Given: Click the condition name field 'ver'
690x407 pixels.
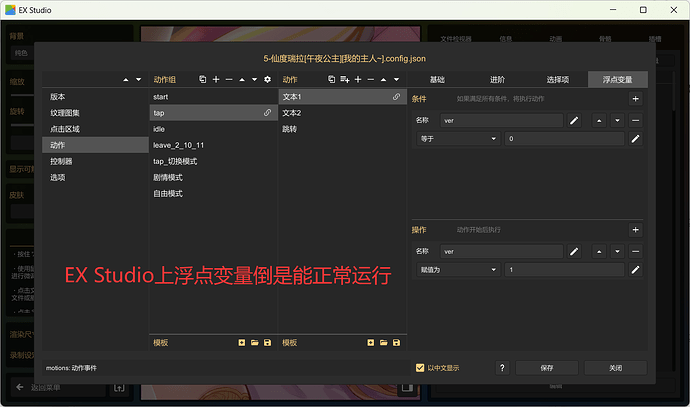Looking at the screenshot, I should pos(502,120).
